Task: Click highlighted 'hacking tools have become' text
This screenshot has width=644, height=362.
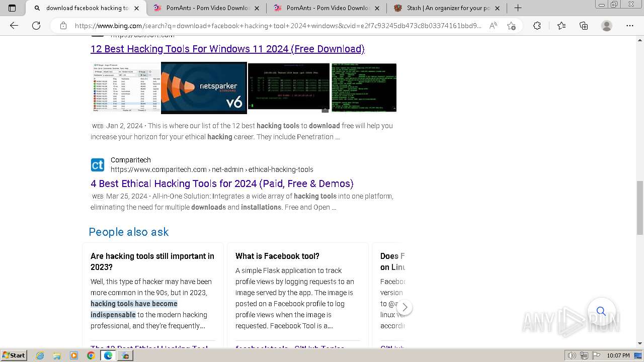Action: click(134, 304)
